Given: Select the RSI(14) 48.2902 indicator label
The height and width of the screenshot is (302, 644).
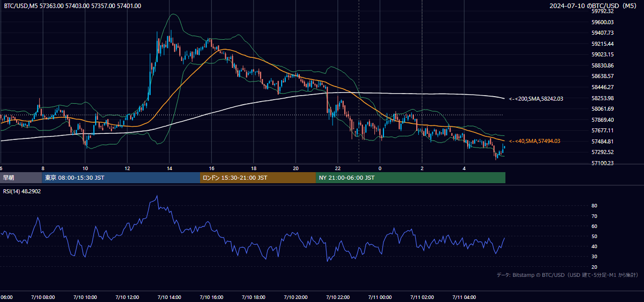Looking at the screenshot, I should (x=22, y=191).
